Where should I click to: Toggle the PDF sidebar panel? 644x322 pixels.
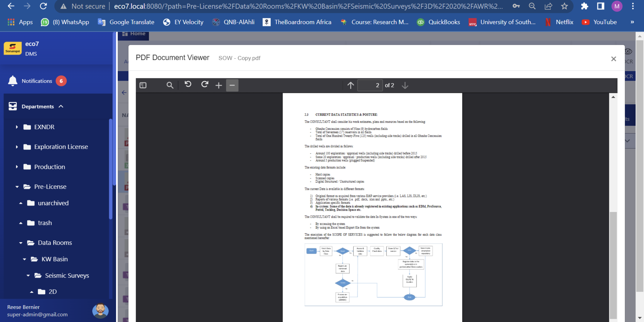pyautogui.click(x=143, y=85)
